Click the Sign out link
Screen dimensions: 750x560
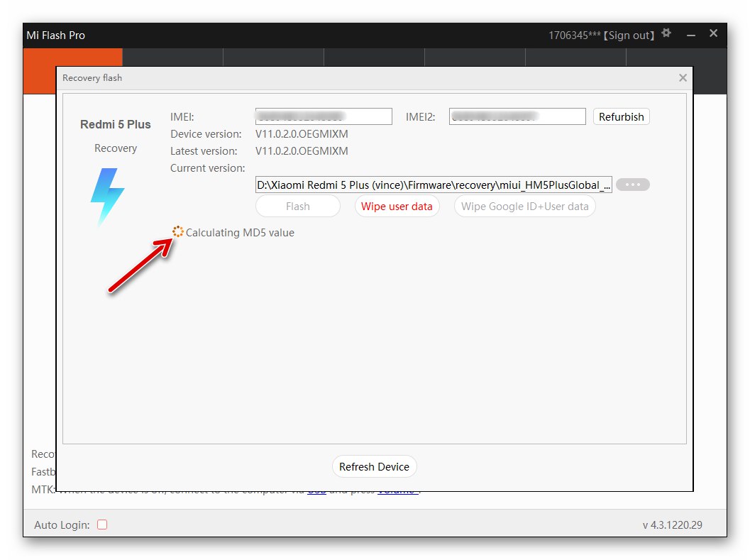click(x=629, y=35)
